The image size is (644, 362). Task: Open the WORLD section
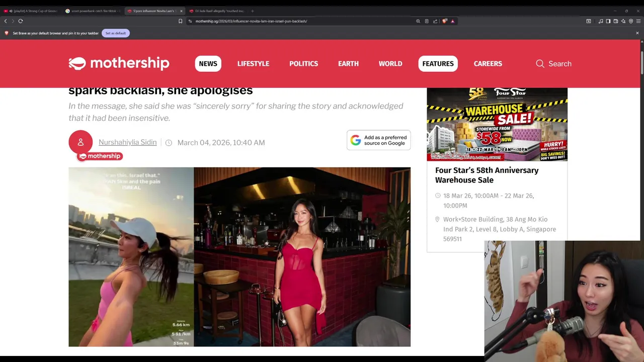coord(390,64)
